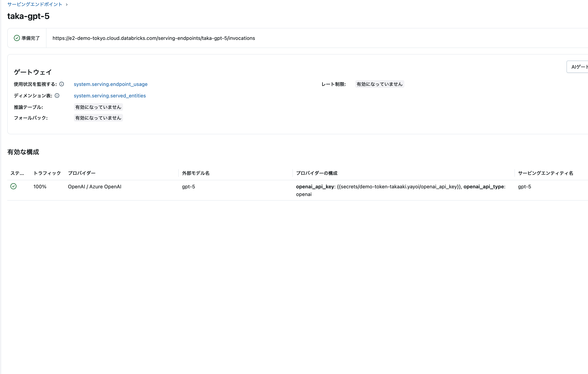Click the 100% traffic value in the row
The image size is (588, 374).
click(40, 186)
